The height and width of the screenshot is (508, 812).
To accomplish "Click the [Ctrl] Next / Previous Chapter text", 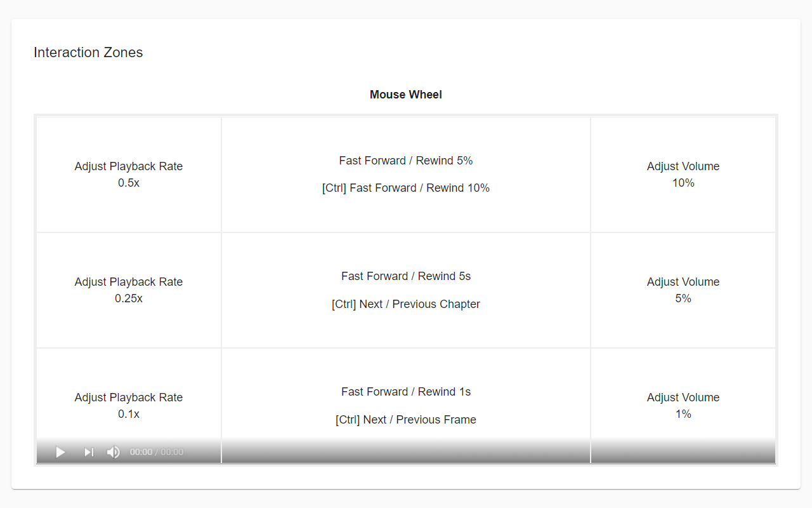I will click(x=406, y=304).
